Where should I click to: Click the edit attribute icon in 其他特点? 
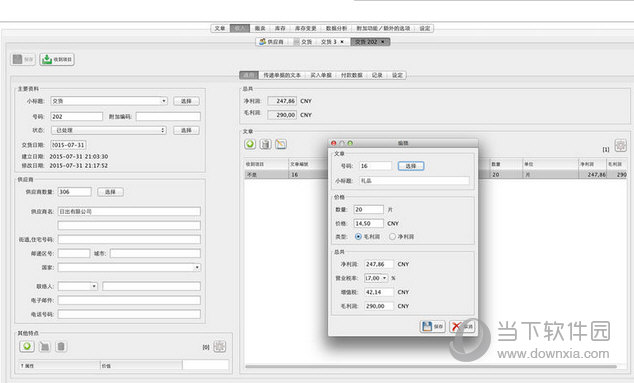point(44,347)
